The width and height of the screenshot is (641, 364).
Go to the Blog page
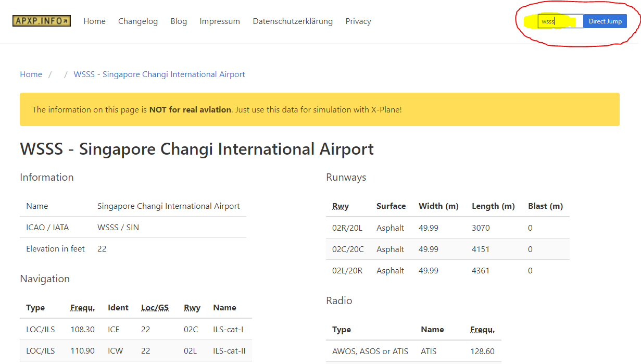(179, 21)
